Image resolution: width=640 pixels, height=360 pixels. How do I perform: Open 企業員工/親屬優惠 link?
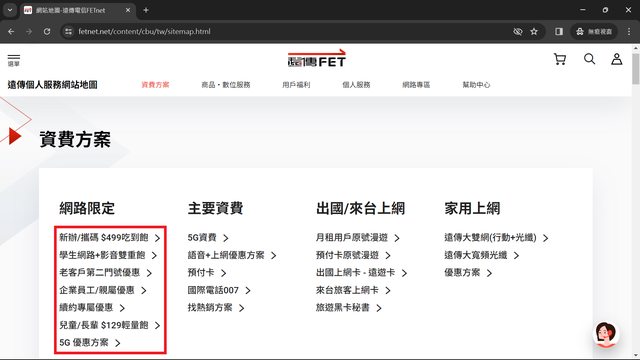(x=103, y=290)
